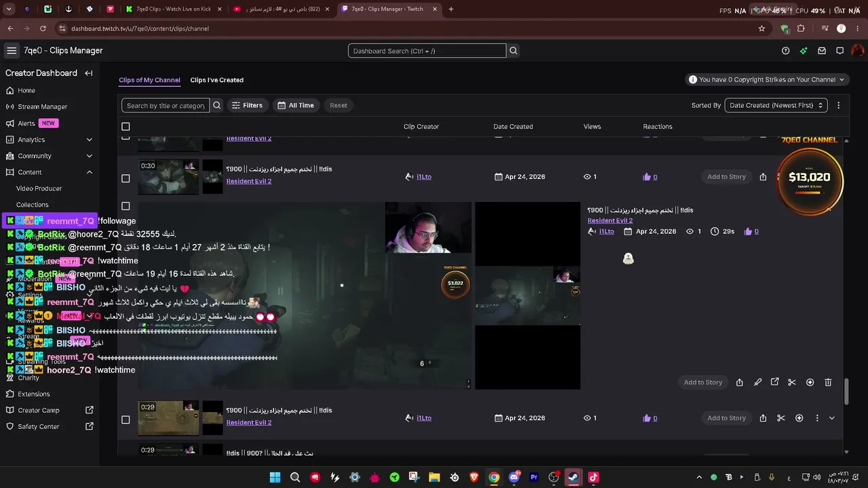Open the Creator Camp external link icon
Screen dimensions: 868x488
89,410
